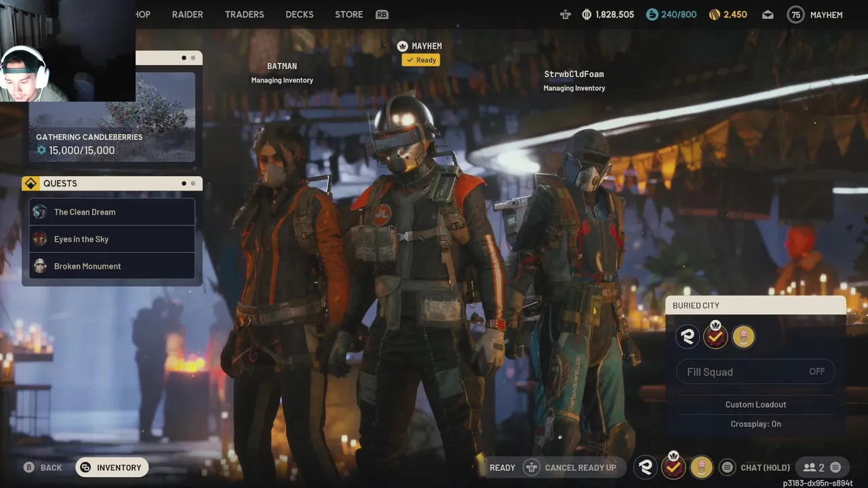The height and width of the screenshot is (488, 868).
Task: Toggle Crossplay: On setting
Action: click(x=755, y=424)
